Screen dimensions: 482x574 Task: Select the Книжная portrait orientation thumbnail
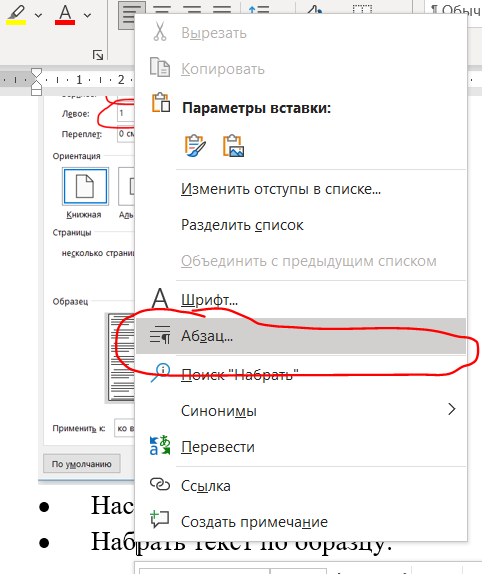tap(85, 186)
